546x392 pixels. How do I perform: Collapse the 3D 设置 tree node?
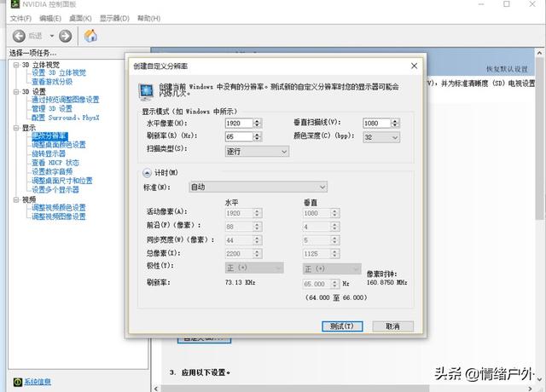(x=16, y=92)
